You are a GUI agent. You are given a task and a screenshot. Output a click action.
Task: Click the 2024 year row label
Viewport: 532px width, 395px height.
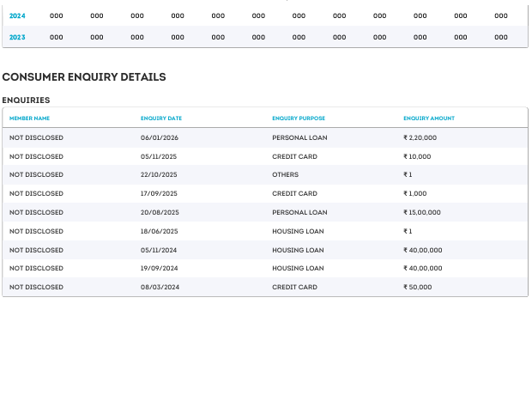pos(17,15)
